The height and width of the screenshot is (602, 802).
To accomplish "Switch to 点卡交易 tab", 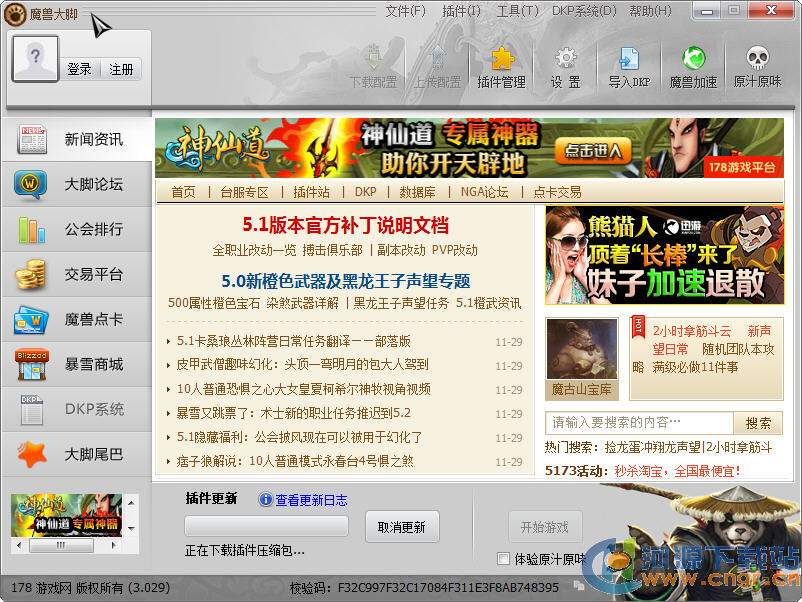I will 558,192.
